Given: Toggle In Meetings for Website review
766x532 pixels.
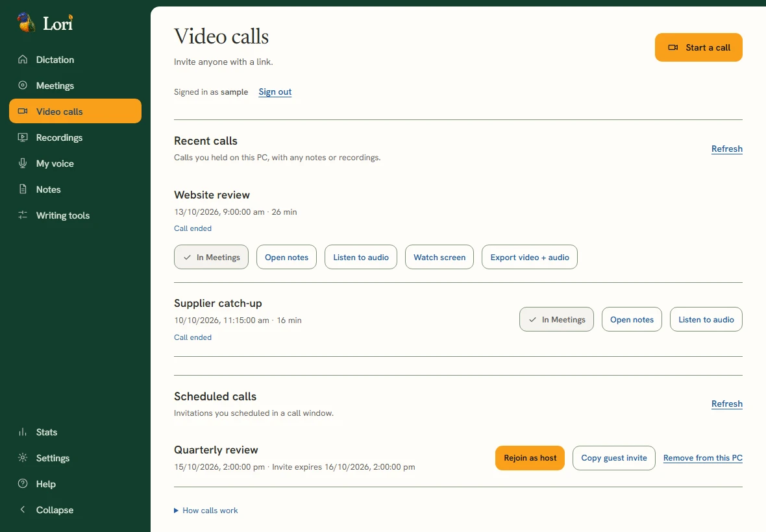Looking at the screenshot, I should 211,257.
